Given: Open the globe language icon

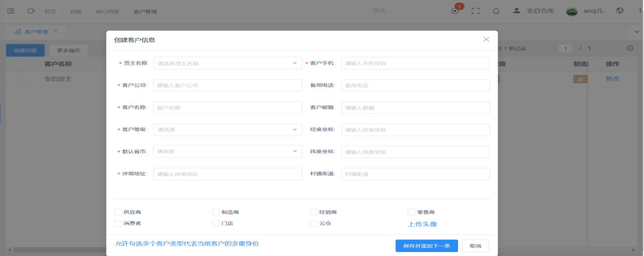Looking at the screenshot, I should (620, 10).
